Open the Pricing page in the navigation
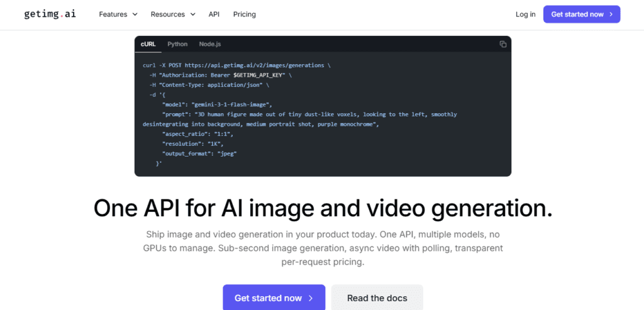The height and width of the screenshot is (310, 644). point(245,14)
